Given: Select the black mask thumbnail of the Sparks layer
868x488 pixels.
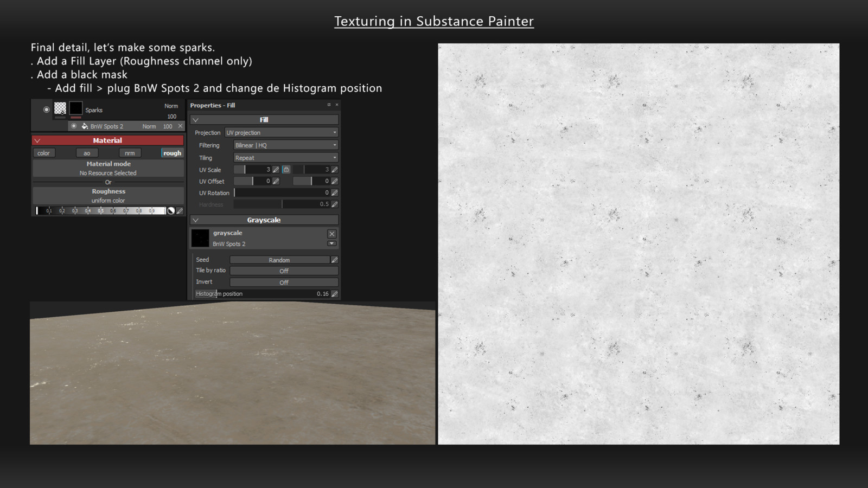Looking at the screenshot, I should (x=76, y=108).
